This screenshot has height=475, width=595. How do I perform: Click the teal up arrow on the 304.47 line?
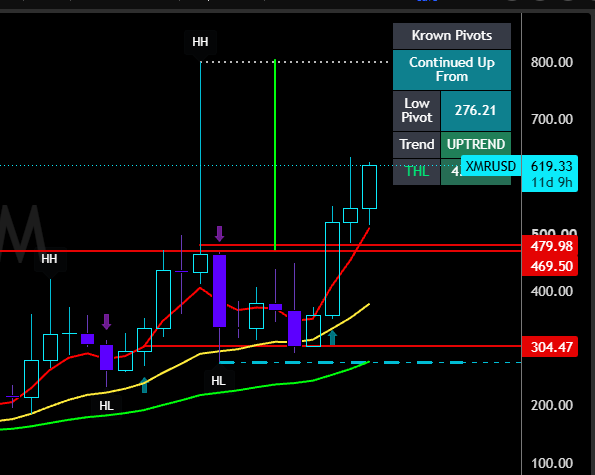(x=332, y=338)
